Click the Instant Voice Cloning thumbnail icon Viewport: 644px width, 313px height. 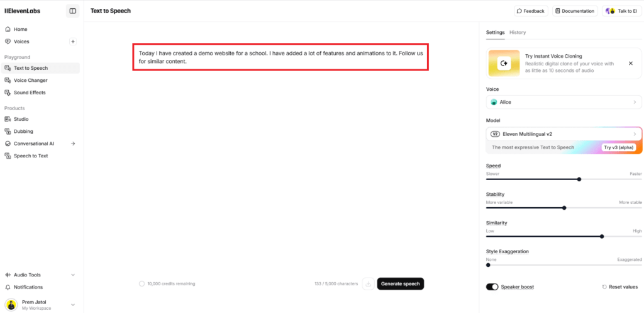click(504, 64)
